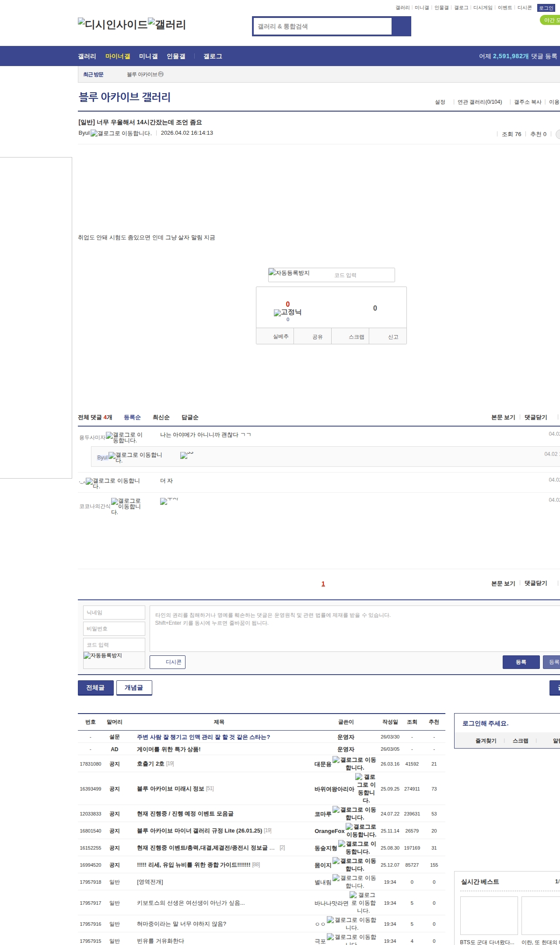Sort comments by 답글순

(190, 417)
